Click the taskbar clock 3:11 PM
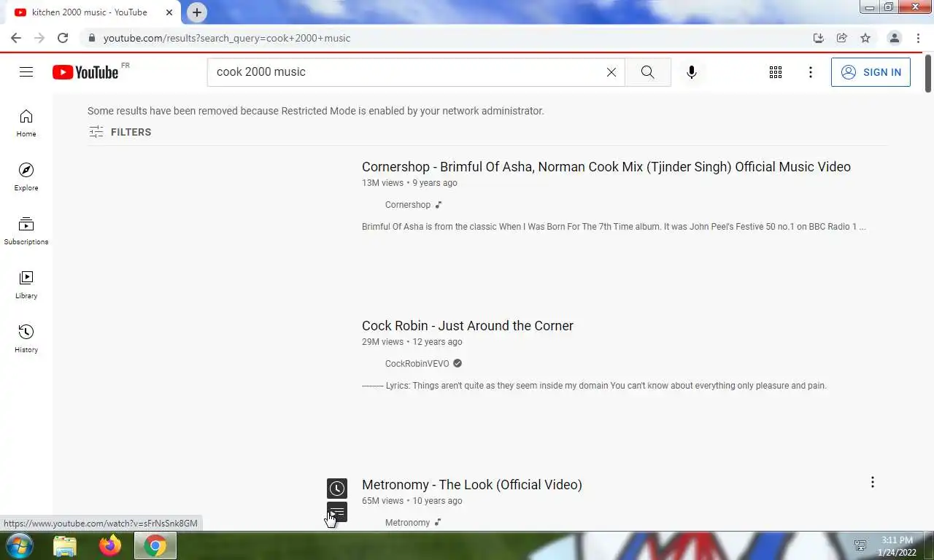Screen dimensions: 934x560 point(897,540)
